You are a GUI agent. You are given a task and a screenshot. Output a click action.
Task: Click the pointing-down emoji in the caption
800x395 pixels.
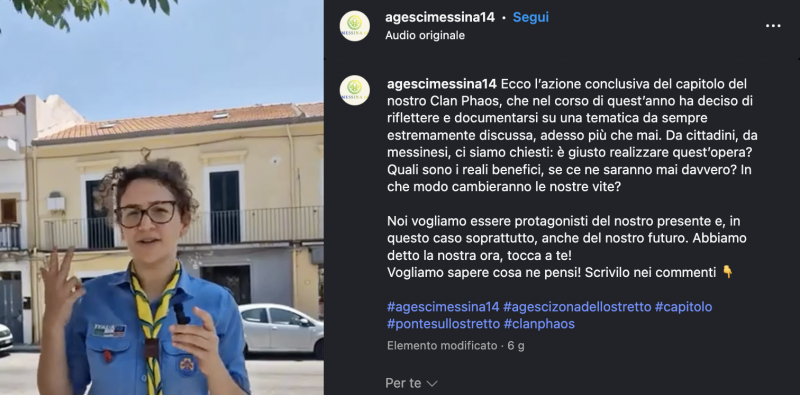[x=728, y=273]
